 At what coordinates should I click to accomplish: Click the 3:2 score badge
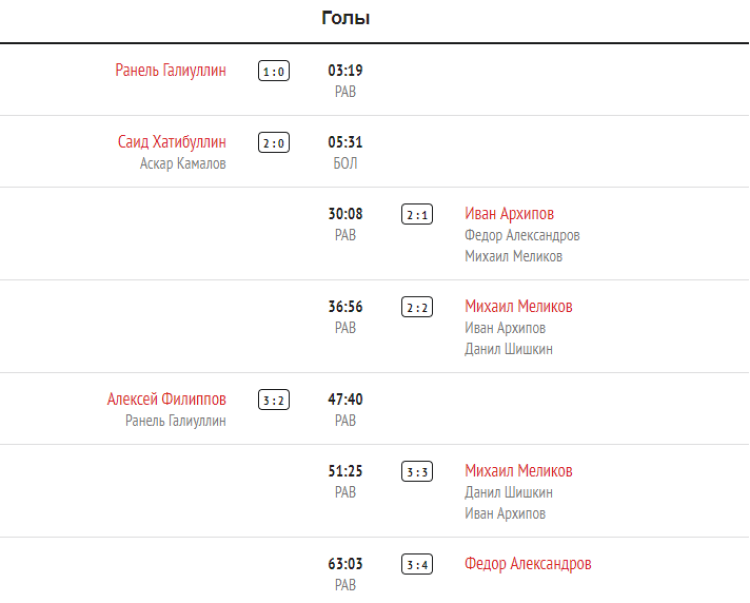[x=274, y=400]
